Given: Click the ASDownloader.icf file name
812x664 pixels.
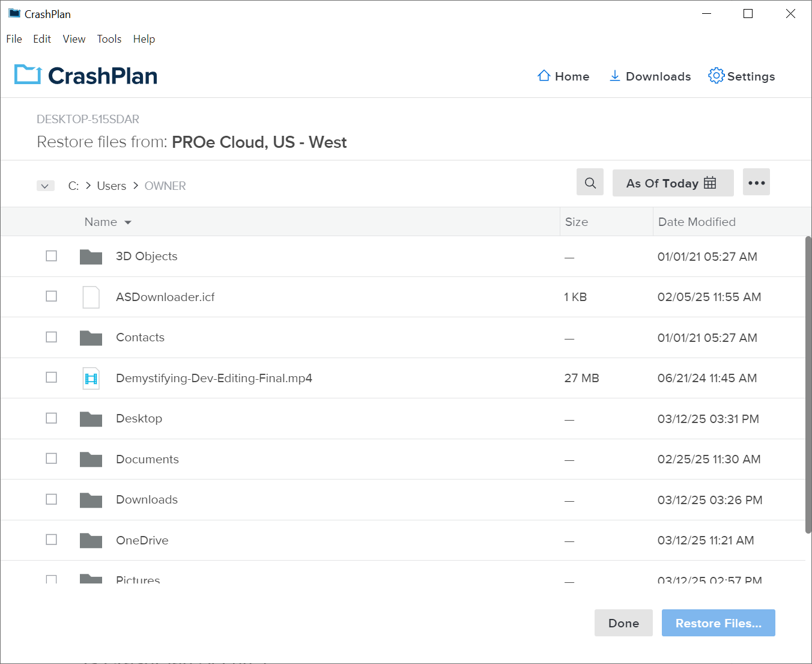Looking at the screenshot, I should 165,297.
